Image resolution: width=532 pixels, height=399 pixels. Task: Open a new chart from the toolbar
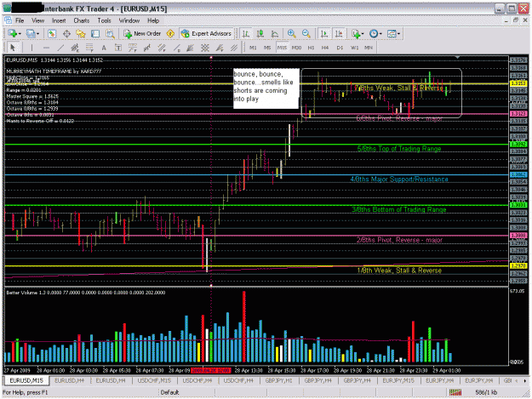point(13,33)
